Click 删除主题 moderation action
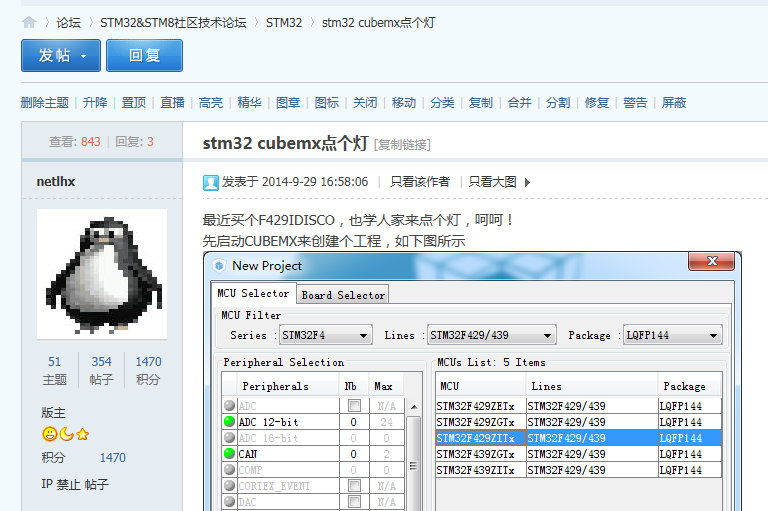768x511 pixels. [x=45, y=102]
